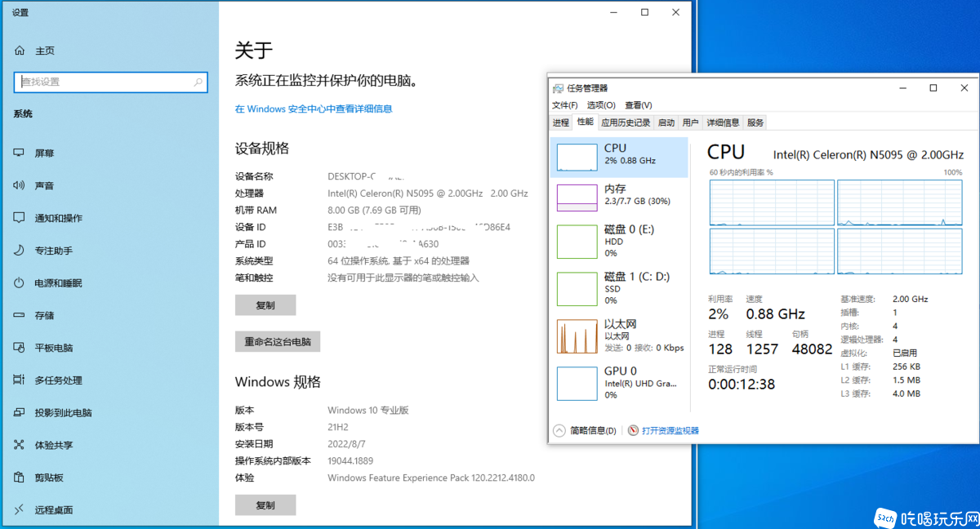The width and height of the screenshot is (980, 529).
Task: Click CPU speed value 0.88 GHz
Action: click(x=776, y=314)
